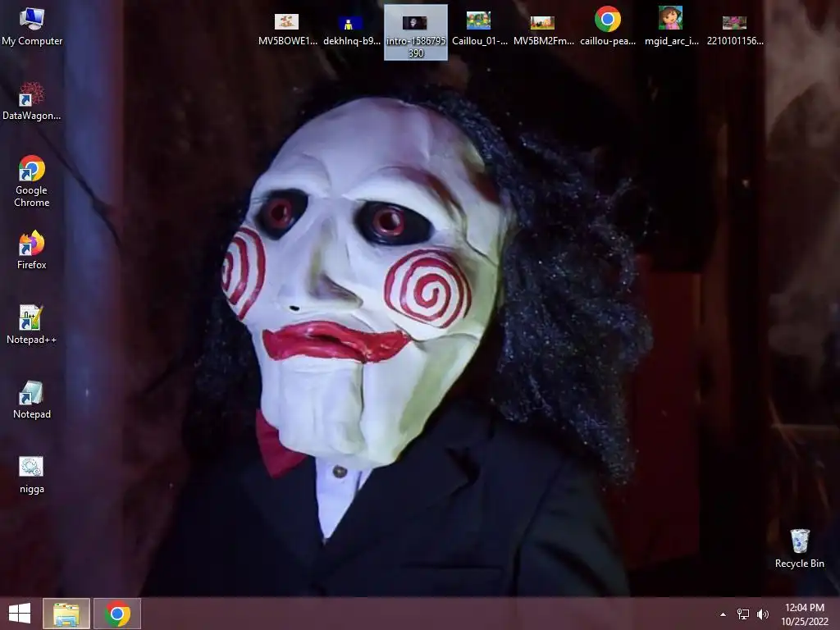Select the Caillou_01-... image file

pos(479,30)
